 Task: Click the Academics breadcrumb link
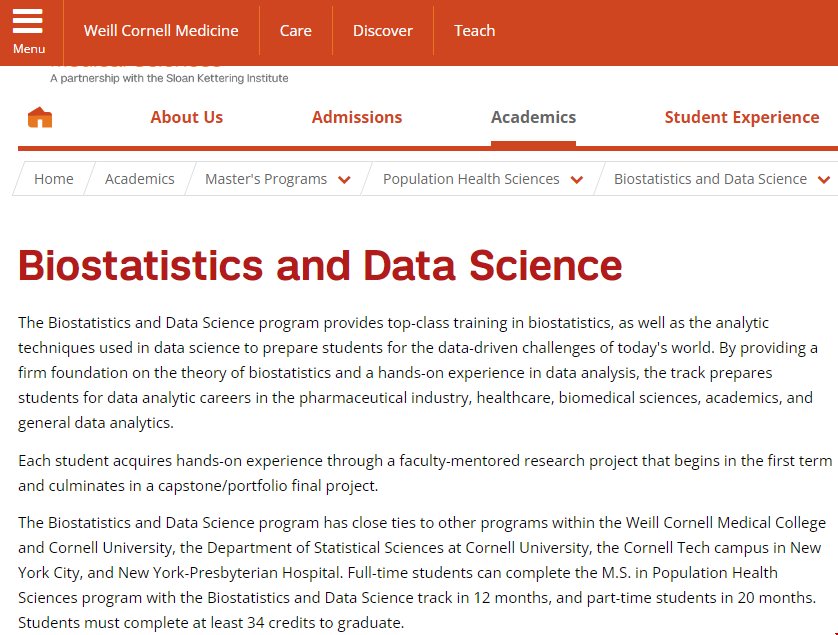point(140,179)
